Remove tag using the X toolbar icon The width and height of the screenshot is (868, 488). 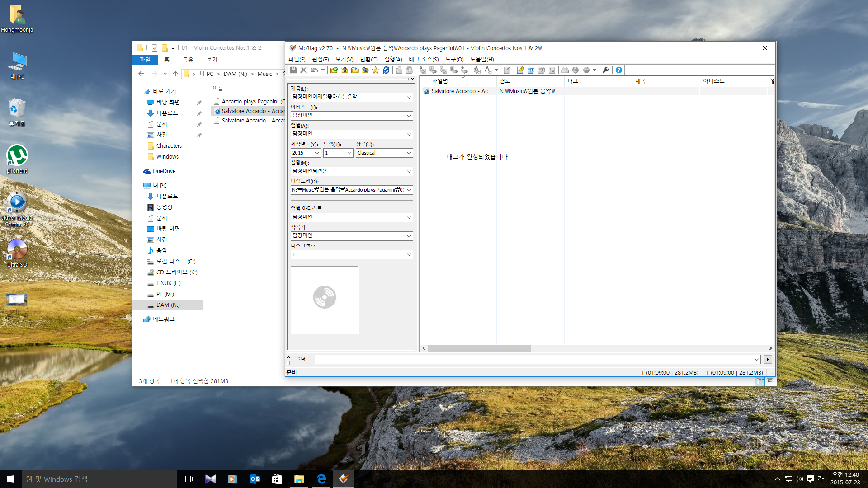[304, 70]
